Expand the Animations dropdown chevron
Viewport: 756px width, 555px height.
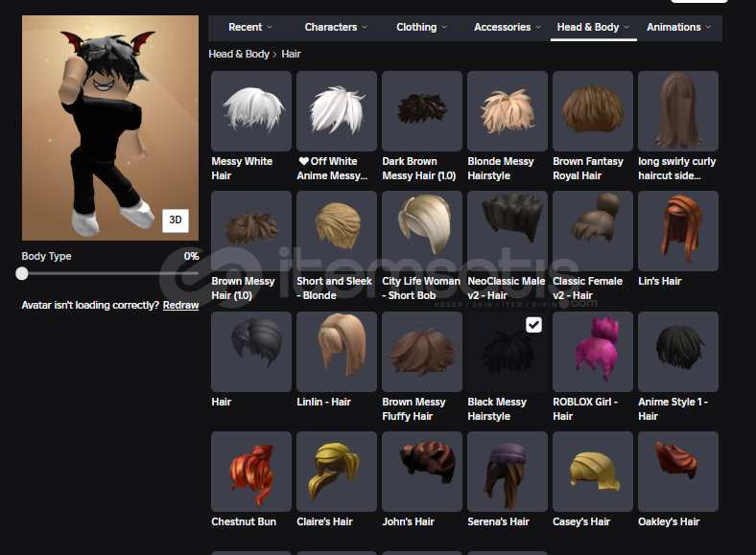tap(708, 28)
